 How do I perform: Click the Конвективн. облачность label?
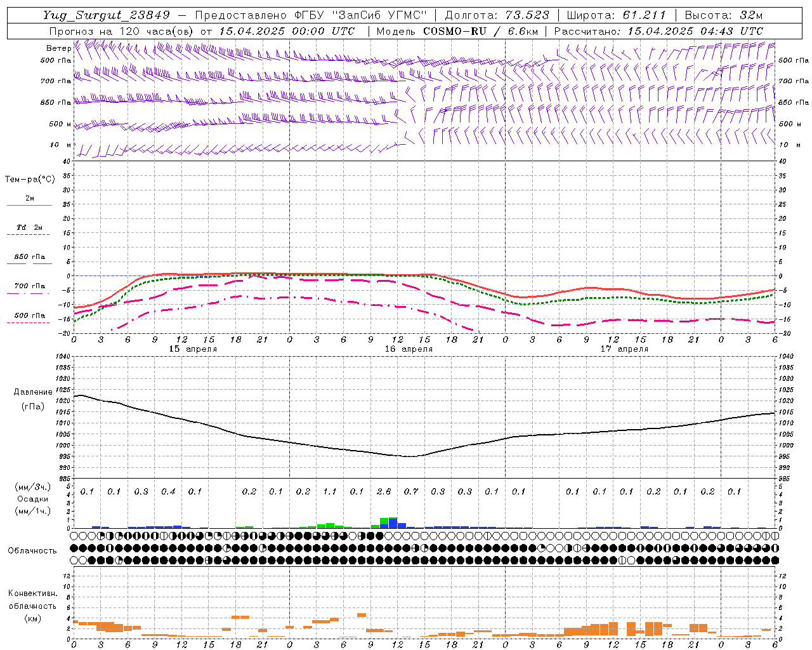32,600
